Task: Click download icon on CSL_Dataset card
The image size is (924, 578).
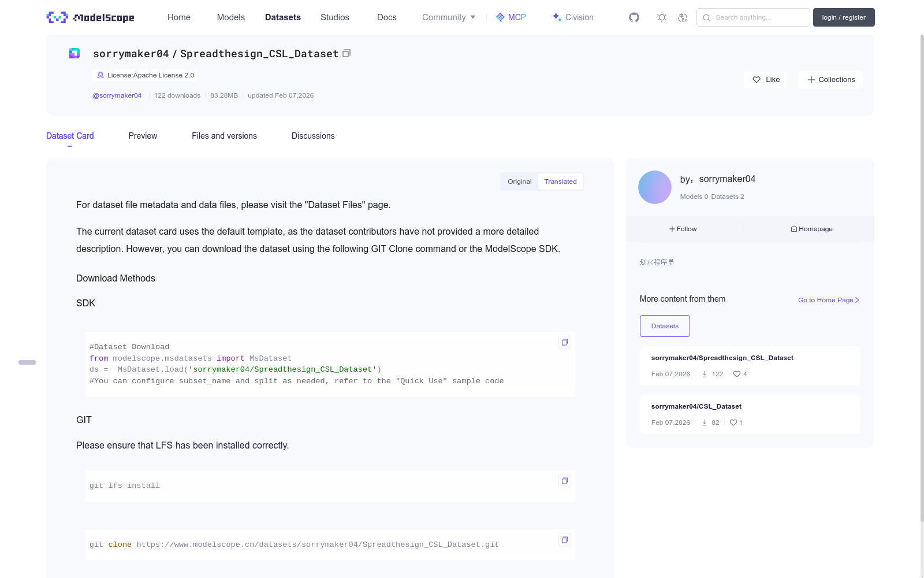Action: (x=705, y=423)
